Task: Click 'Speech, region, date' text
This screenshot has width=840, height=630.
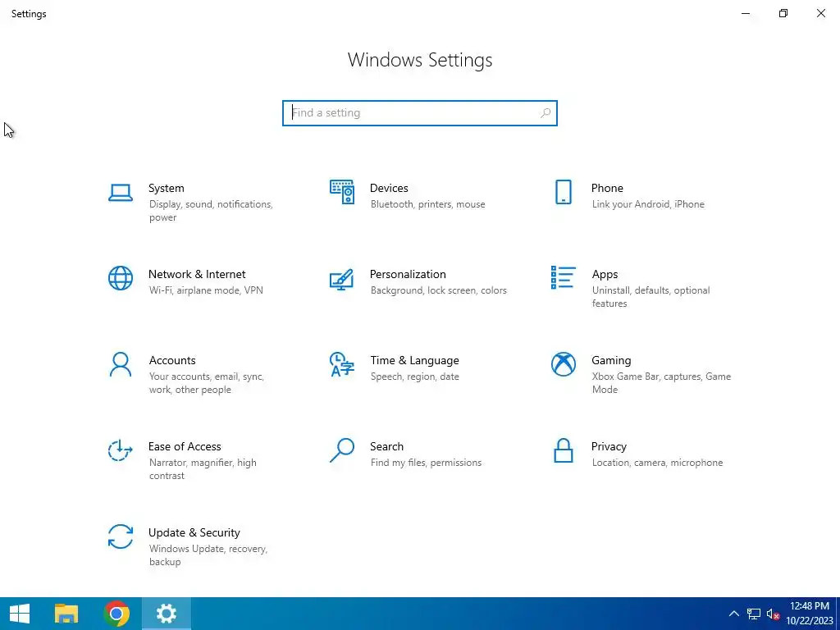Action: click(414, 377)
